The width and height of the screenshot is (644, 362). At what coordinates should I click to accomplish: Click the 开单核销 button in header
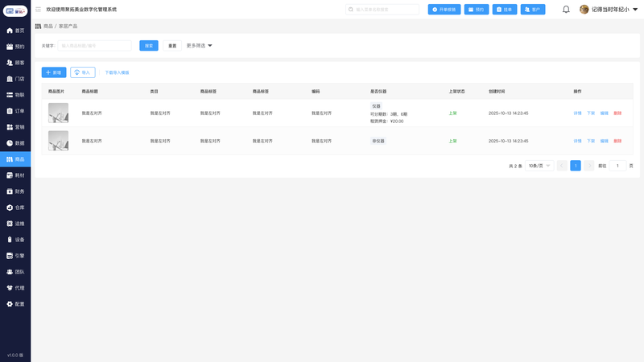[x=444, y=10]
